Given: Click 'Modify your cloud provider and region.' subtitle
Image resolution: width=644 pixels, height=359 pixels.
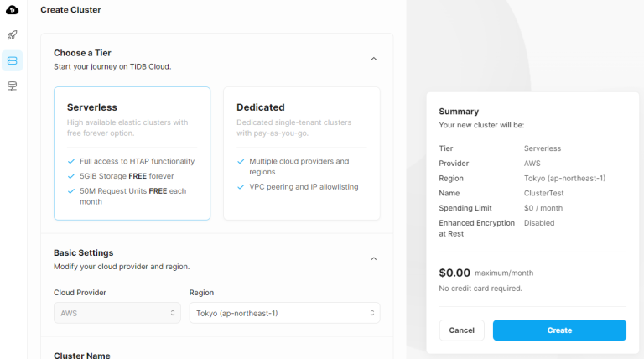Looking at the screenshot, I should [x=122, y=267].
